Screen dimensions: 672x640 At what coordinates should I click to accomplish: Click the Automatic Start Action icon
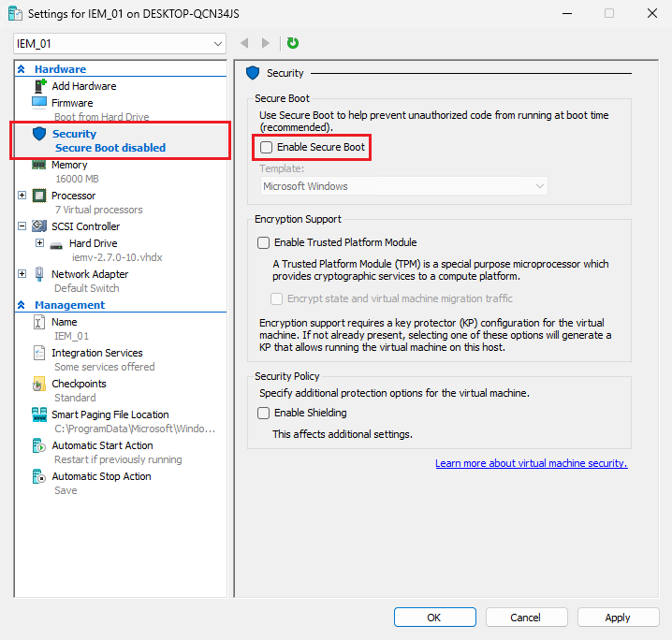[x=39, y=445]
